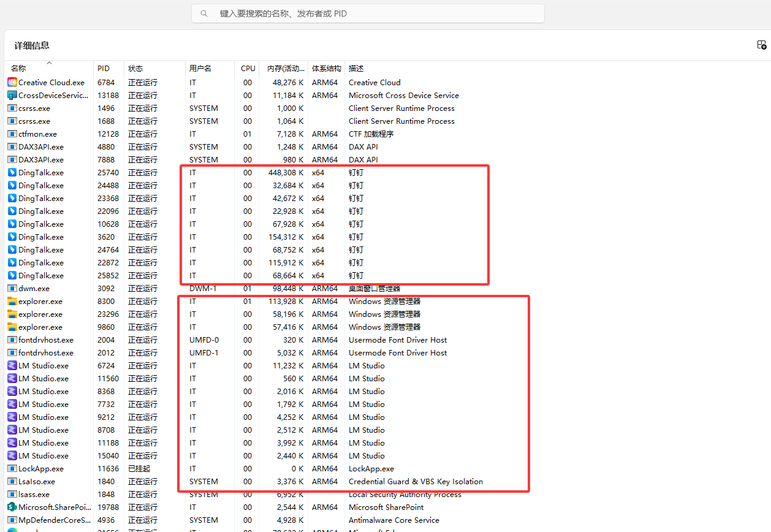Click PID 11188 in the LM Studio rows
This screenshot has height=532, width=771.
pos(108,443)
